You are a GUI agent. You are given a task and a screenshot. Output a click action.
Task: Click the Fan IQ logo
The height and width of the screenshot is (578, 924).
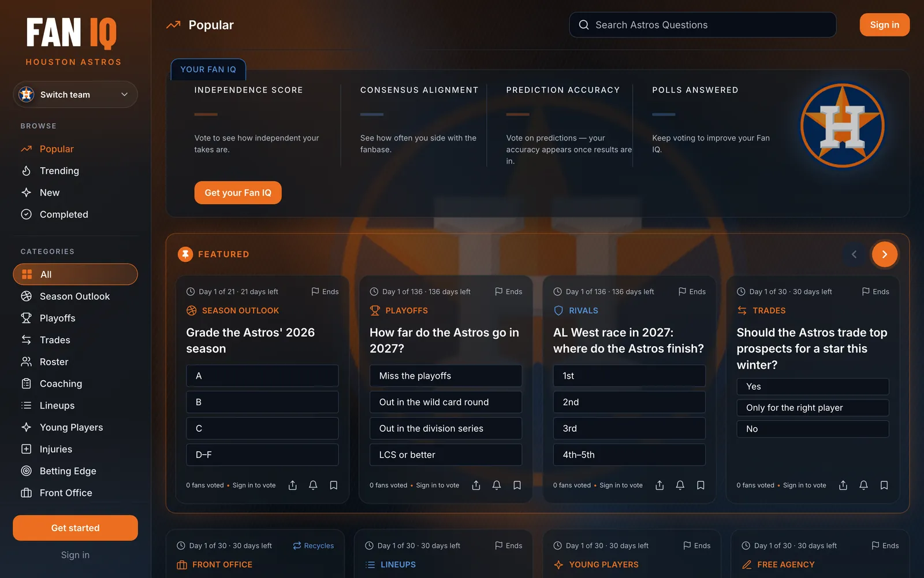pos(72,33)
